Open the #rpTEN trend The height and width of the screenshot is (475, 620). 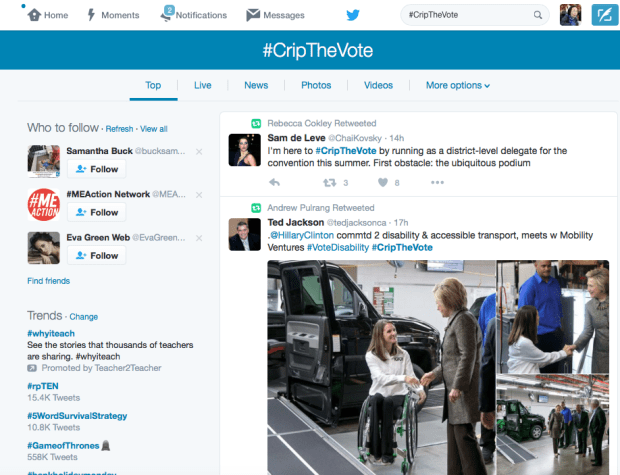pyautogui.click(x=43, y=386)
